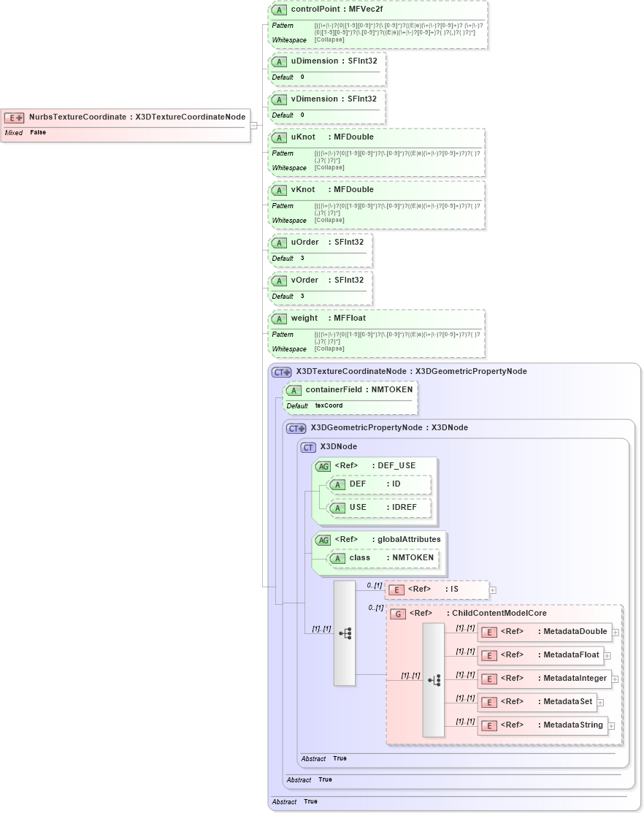The height and width of the screenshot is (813, 644).
Task: Click attribute icon beside vKnot
Action: [x=279, y=191]
